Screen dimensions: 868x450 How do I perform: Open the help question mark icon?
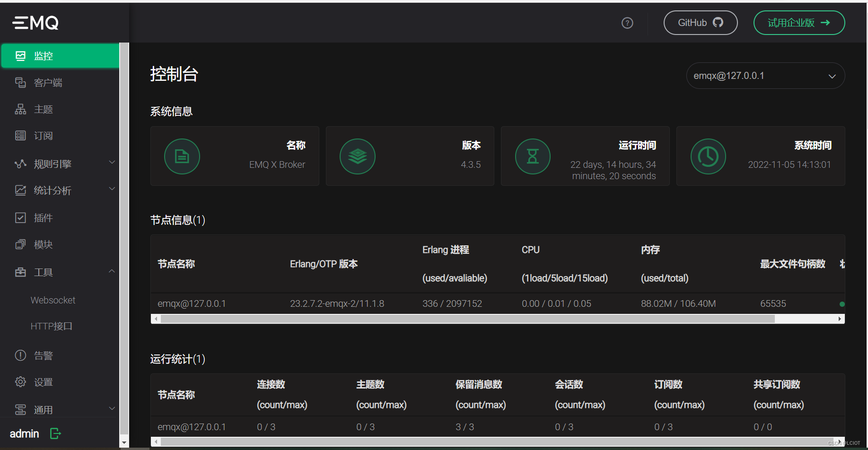(627, 23)
